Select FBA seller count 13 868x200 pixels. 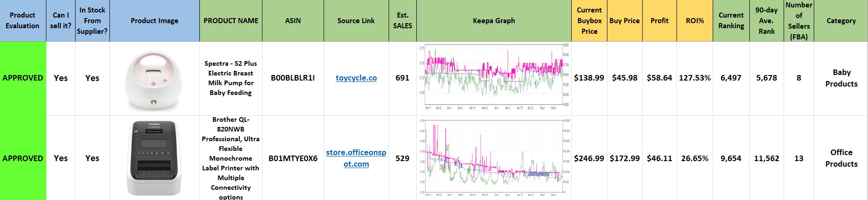[799, 158]
